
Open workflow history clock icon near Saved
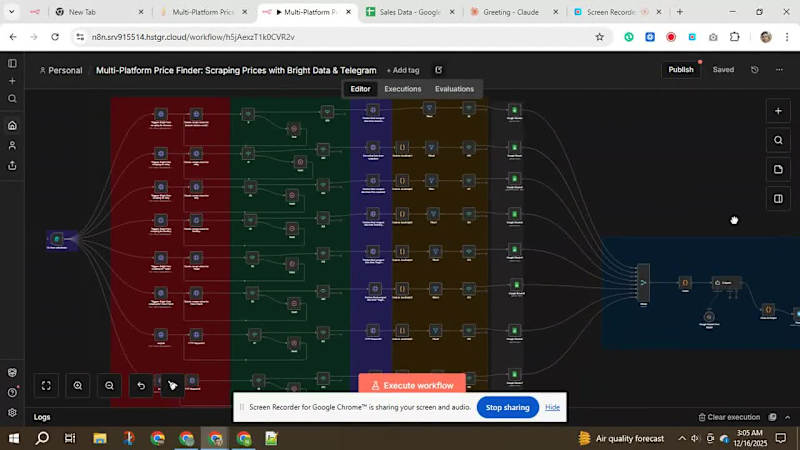[x=755, y=70]
